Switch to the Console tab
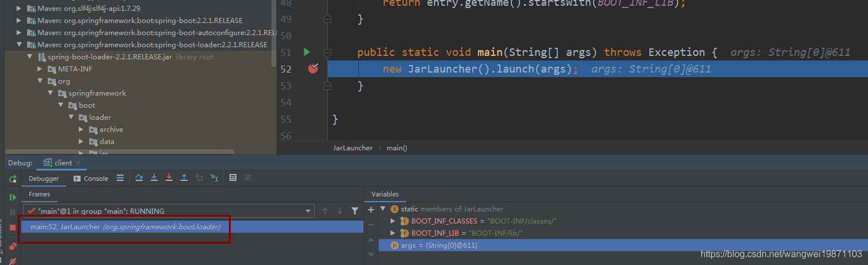The width and height of the screenshot is (868, 265). (91, 179)
